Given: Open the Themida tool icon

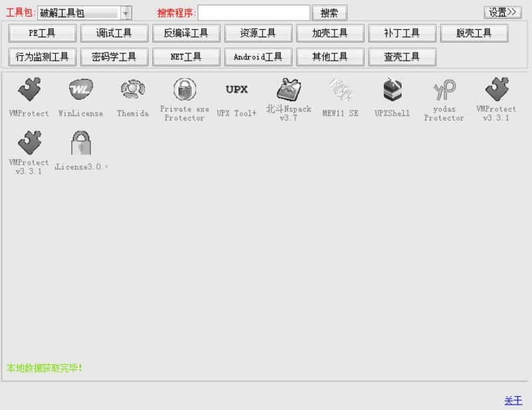Looking at the screenshot, I should [x=132, y=89].
